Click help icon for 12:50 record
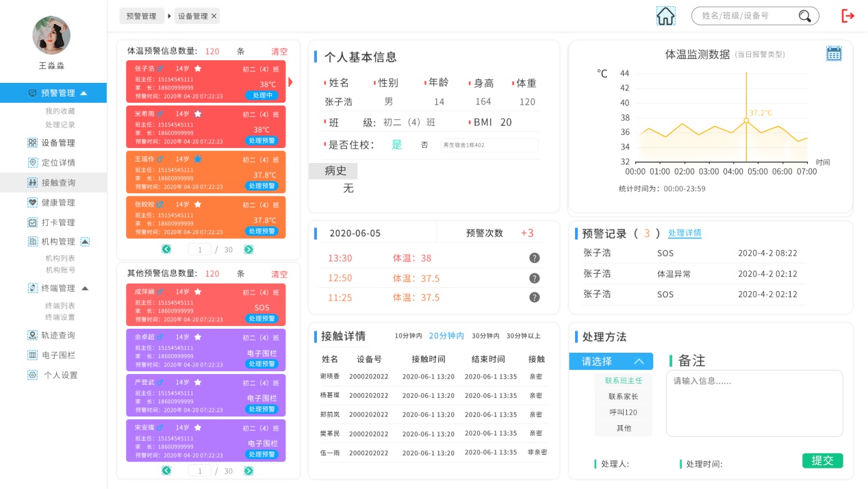The height and width of the screenshot is (489, 868). click(x=535, y=278)
